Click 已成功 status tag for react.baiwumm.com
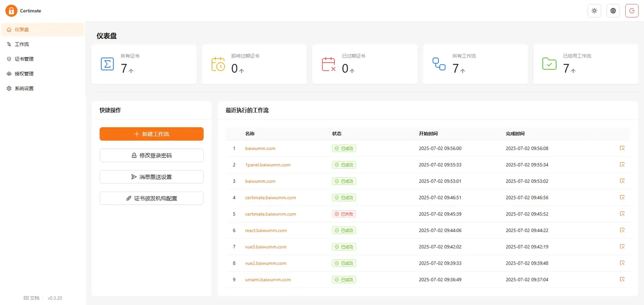 pyautogui.click(x=344, y=230)
